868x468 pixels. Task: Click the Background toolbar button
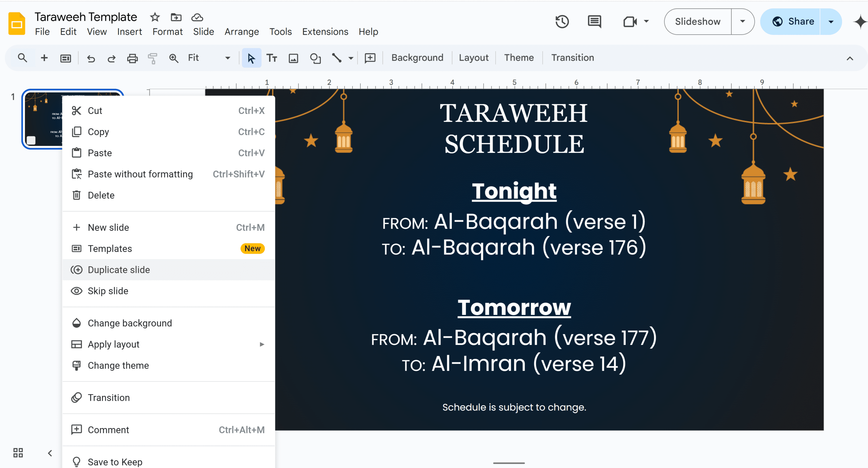[417, 58]
